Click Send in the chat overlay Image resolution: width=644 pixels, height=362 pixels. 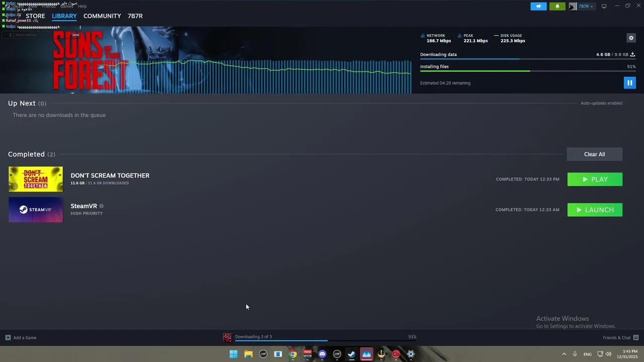[75, 35]
